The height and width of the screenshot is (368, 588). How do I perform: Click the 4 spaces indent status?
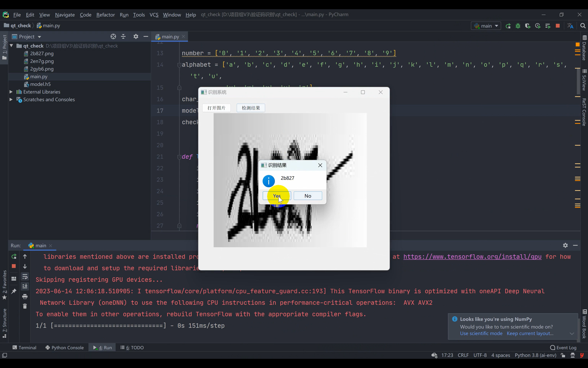(501, 355)
